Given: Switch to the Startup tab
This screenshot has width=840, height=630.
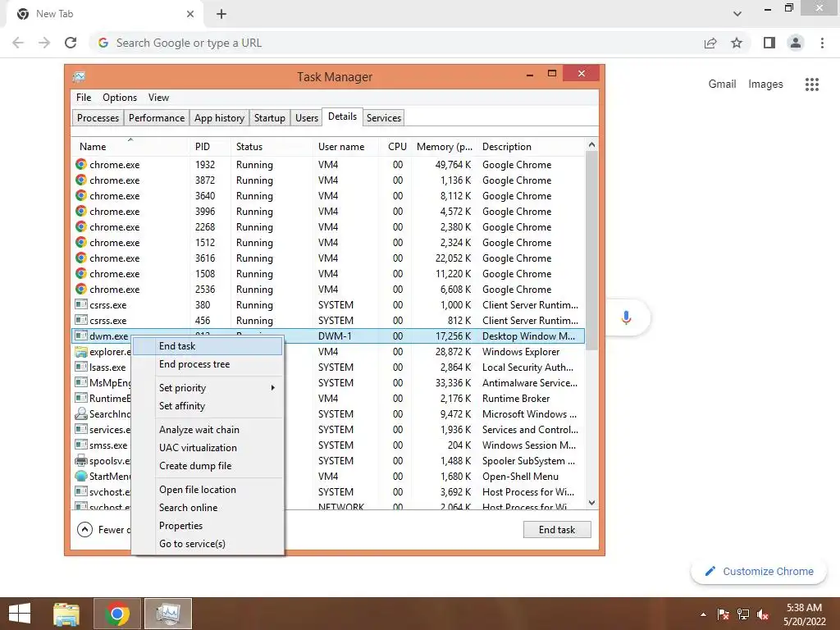Looking at the screenshot, I should point(269,118).
